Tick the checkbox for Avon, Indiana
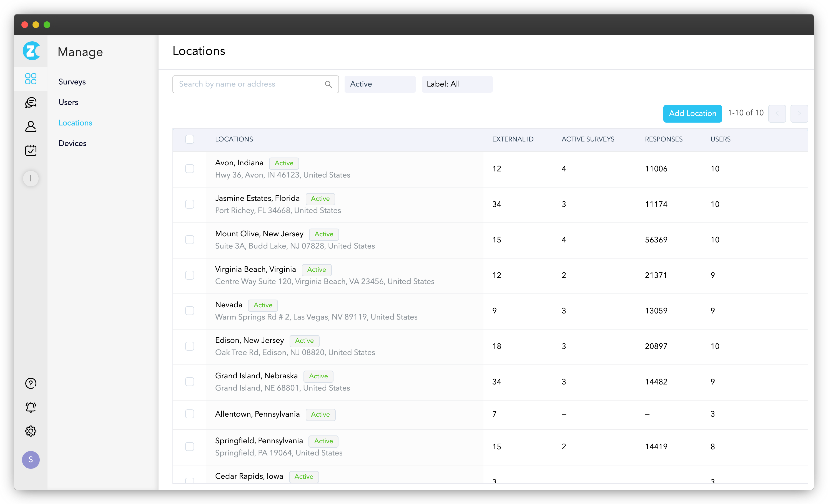Viewport: 828px width, 504px height. (190, 169)
